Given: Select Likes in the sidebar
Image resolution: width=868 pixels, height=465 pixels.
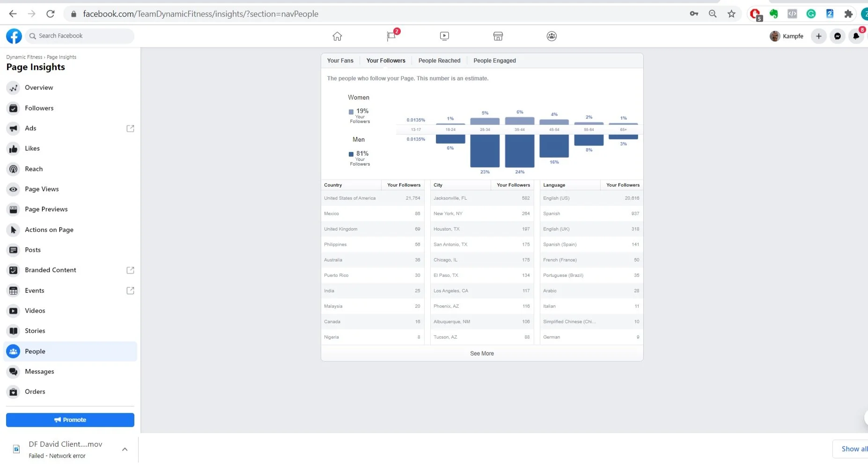Looking at the screenshot, I should coord(70,148).
